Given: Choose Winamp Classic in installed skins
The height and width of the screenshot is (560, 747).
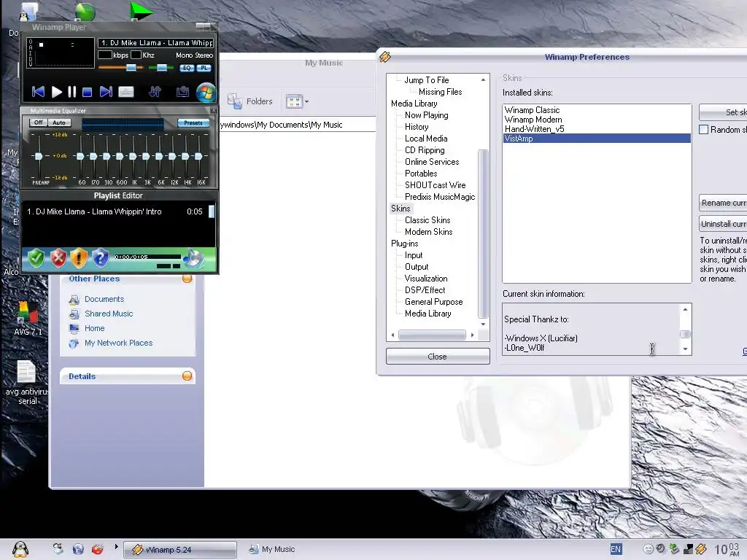Looking at the screenshot, I should coord(597,110).
